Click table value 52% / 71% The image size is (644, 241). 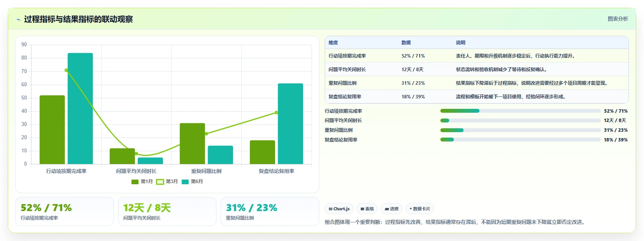[413, 56]
